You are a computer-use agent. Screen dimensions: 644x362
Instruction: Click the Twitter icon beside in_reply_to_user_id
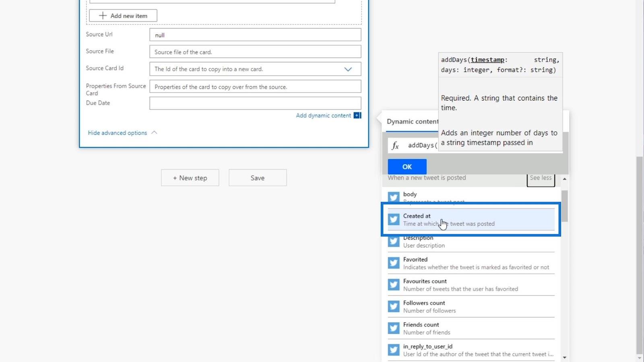(x=394, y=350)
